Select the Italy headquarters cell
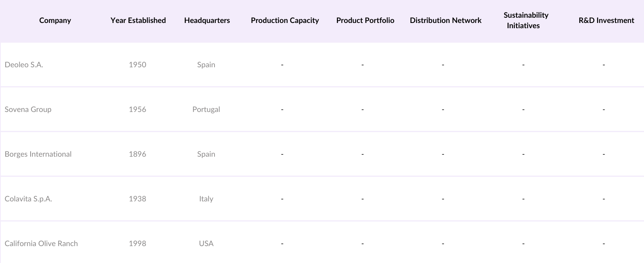This screenshot has height=263, width=644. [206, 199]
